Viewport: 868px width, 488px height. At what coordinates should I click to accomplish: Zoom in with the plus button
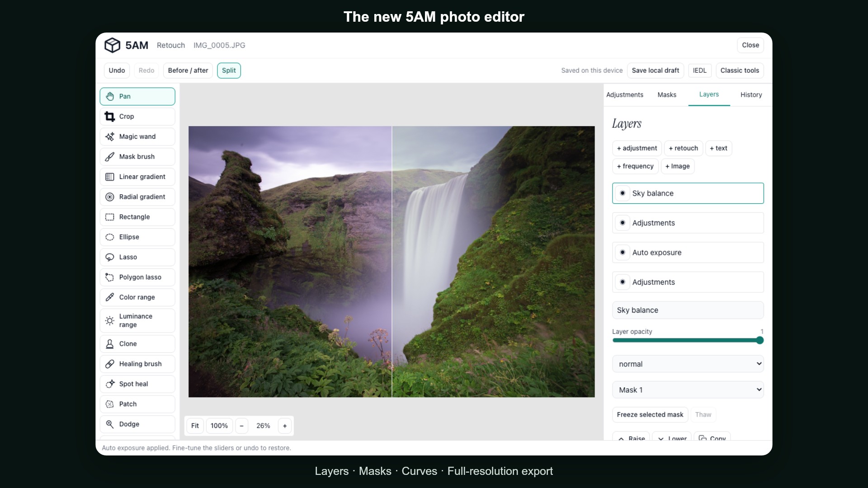(x=285, y=426)
